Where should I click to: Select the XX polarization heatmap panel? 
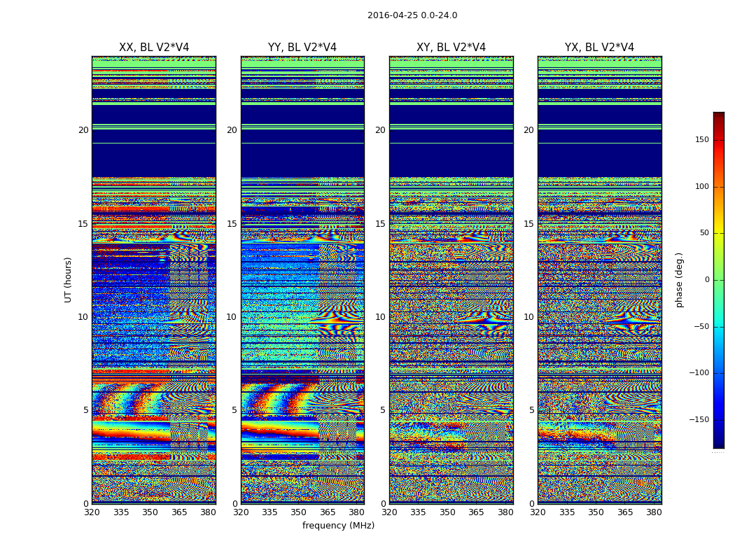pos(154,280)
